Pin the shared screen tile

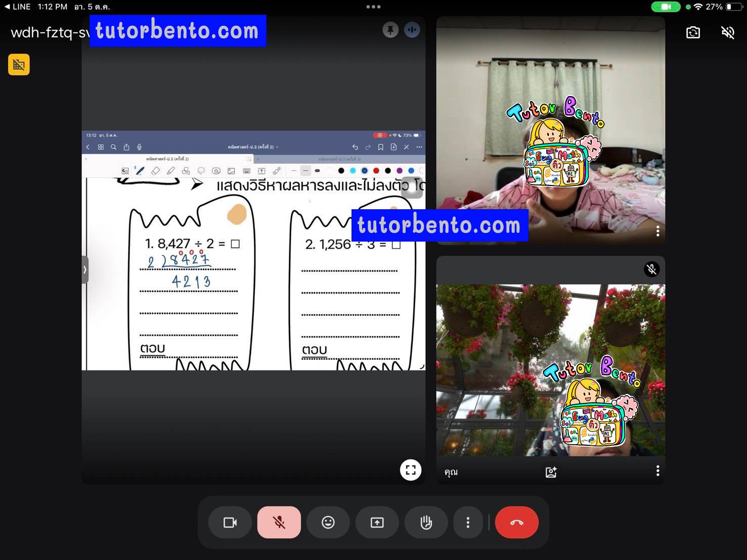pos(390,30)
